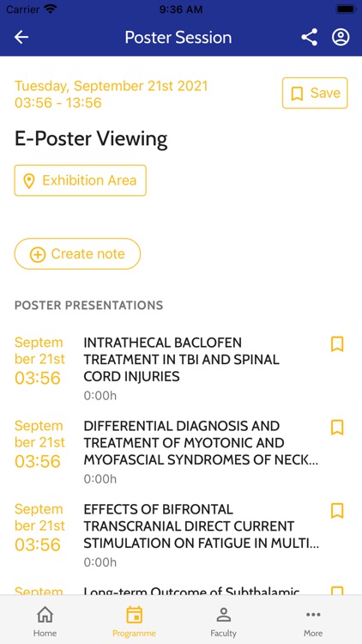The height and width of the screenshot is (644, 362).
Task: Tap the location pin on Exhibition Area
Action: click(28, 180)
